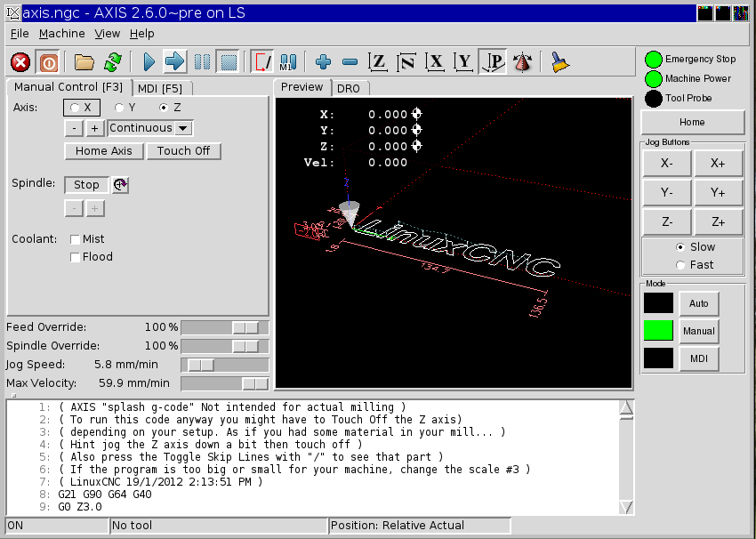Set top view Z
The image size is (756, 539).
[x=378, y=62]
